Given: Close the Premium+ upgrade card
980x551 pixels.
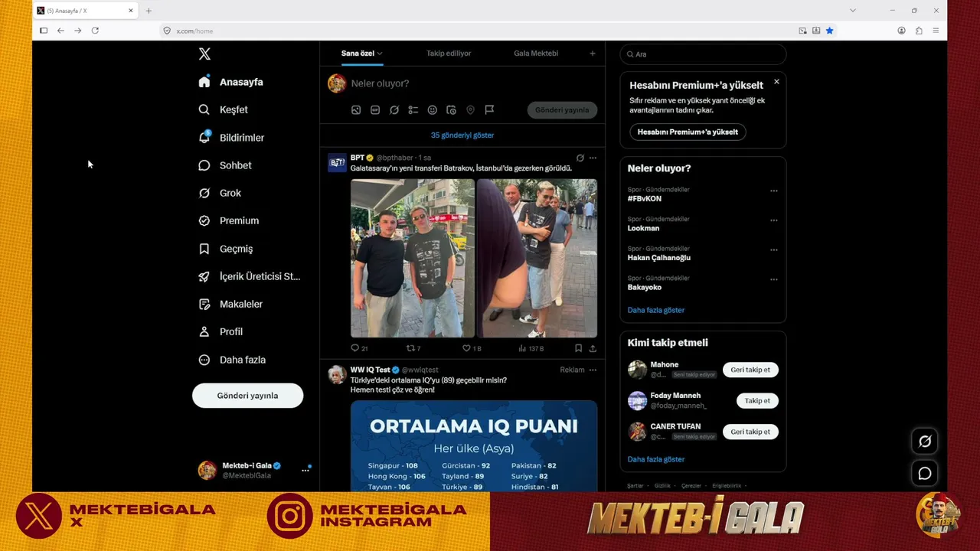Looking at the screenshot, I should 776,81.
